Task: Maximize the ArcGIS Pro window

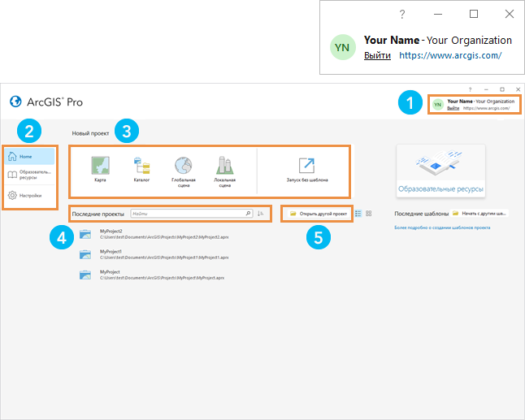Action: point(502,89)
